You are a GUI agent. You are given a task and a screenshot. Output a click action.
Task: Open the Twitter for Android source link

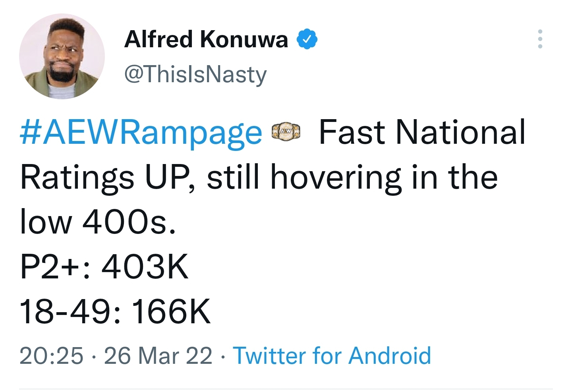pyautogui.click(x=332, y=355)
